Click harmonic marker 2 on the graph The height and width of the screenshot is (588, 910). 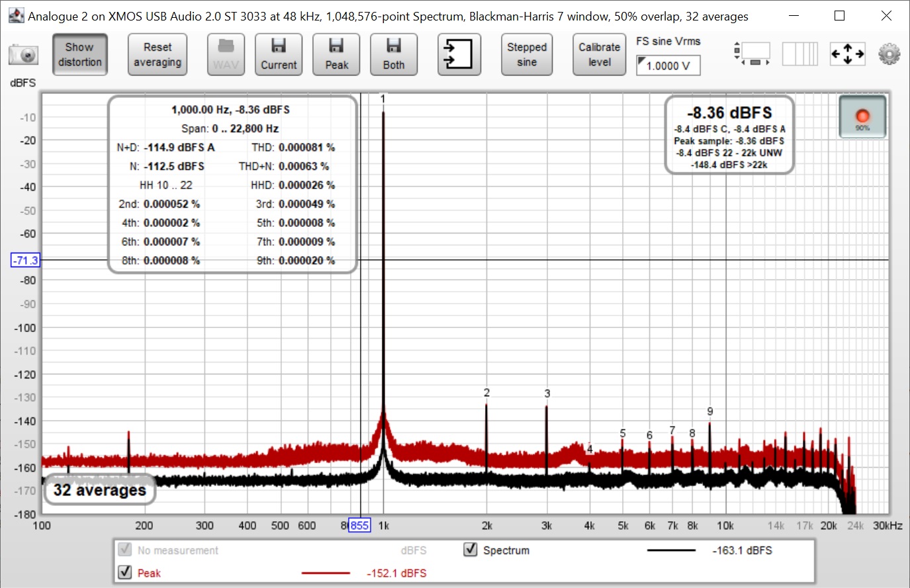(x=486, y=393)
